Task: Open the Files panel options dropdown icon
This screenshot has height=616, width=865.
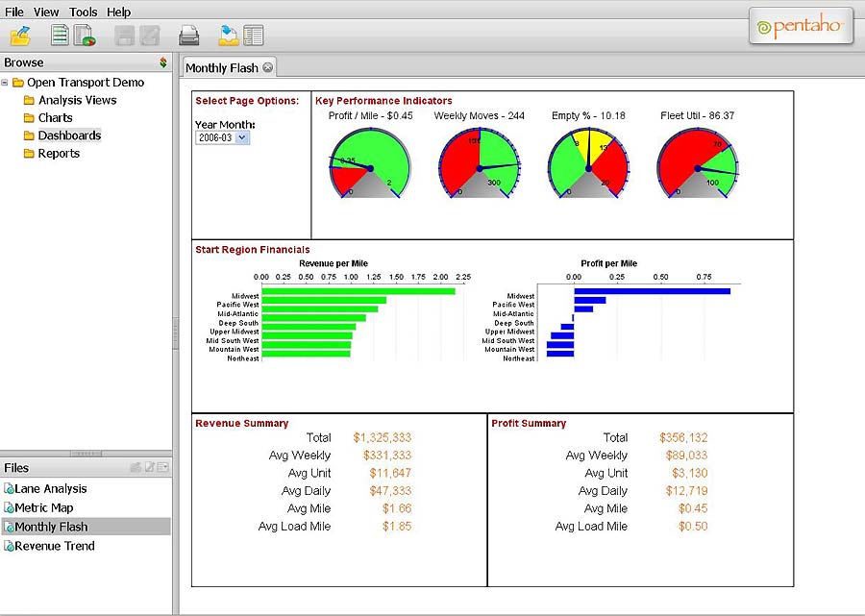Action: [162, 468]
